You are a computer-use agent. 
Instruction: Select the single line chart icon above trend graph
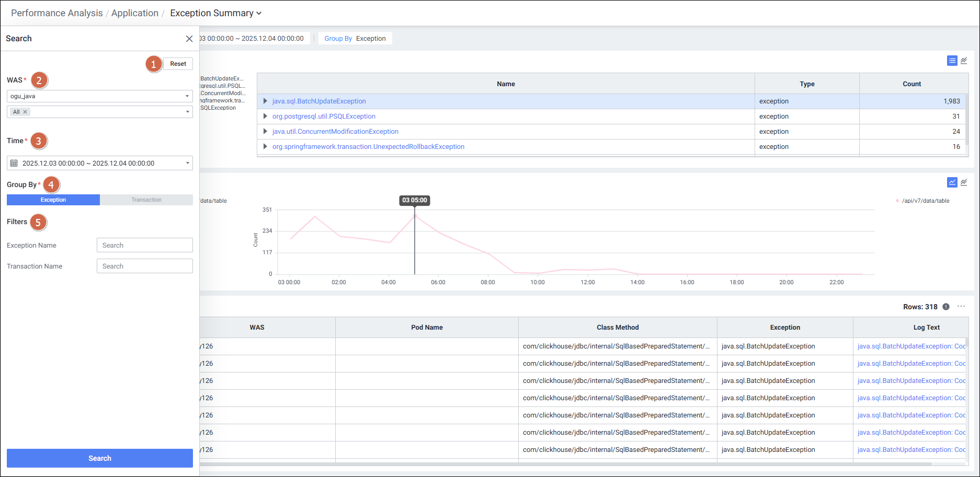tap(952, 182)
